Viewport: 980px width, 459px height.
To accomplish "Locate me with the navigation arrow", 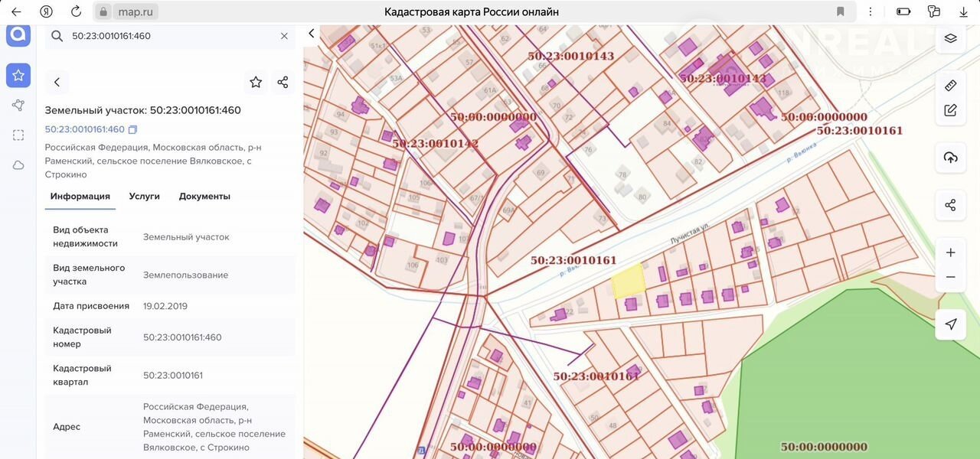I will pos(950,324).
